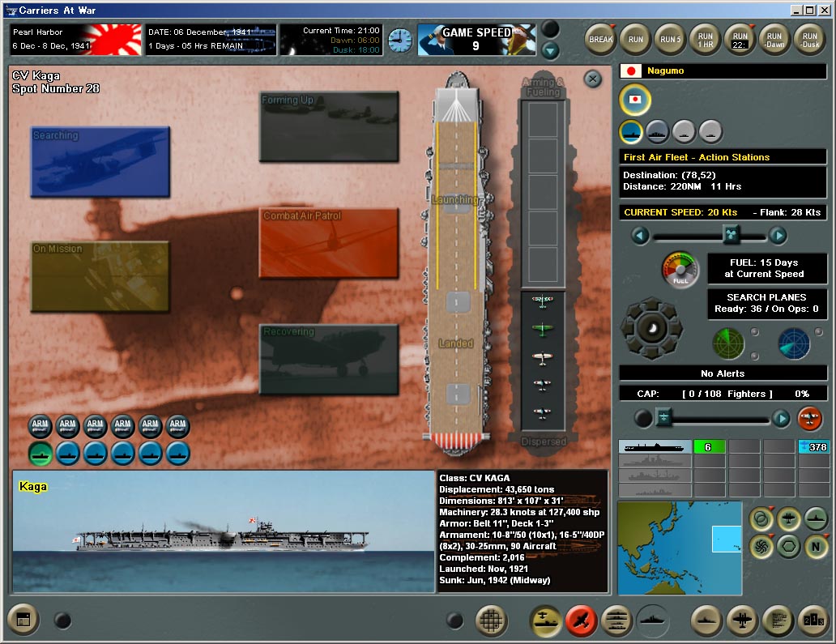The height and width of the screenshot is (644, 836).
Task: Open the stacked ships fleet list button
Action: 616,620
